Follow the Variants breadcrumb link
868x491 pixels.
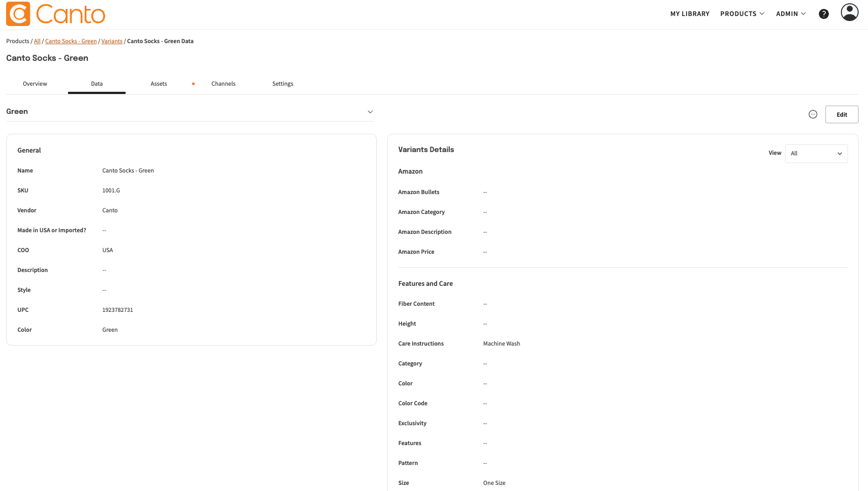[x=112, y=41]
